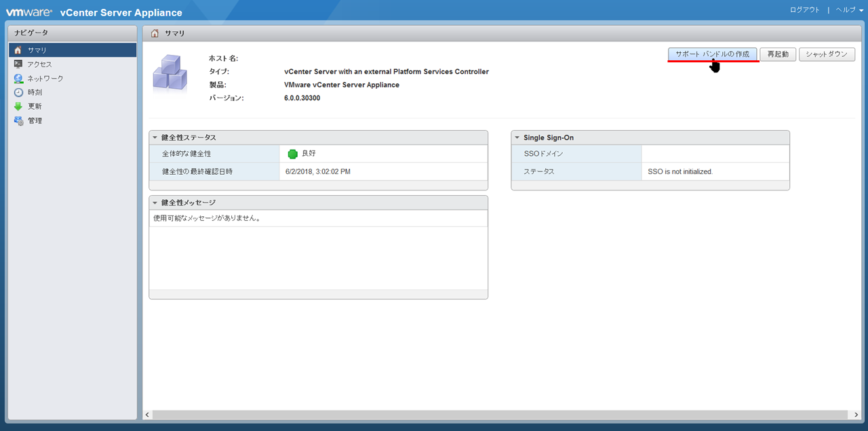This screenshot has height=431, width=868.
Task: Click the home icon in サマリ panel header
Action: (155, 33)
